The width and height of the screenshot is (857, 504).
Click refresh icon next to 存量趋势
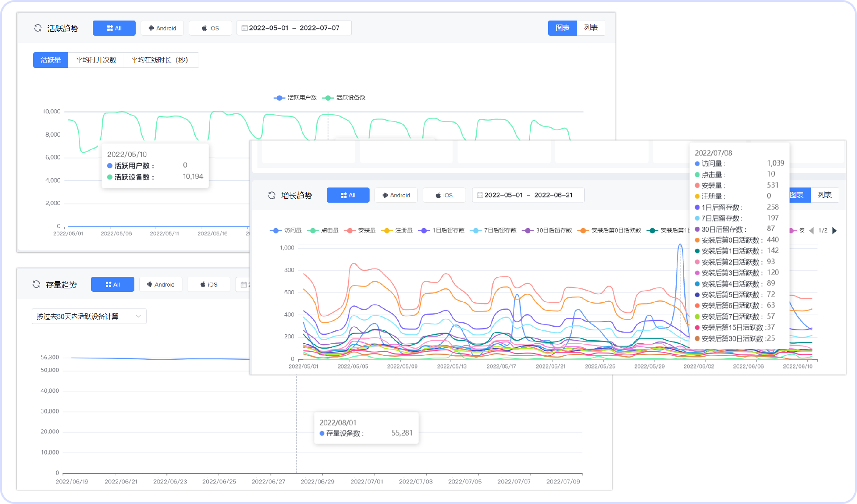pyautogui.click(x=36, y=284)
